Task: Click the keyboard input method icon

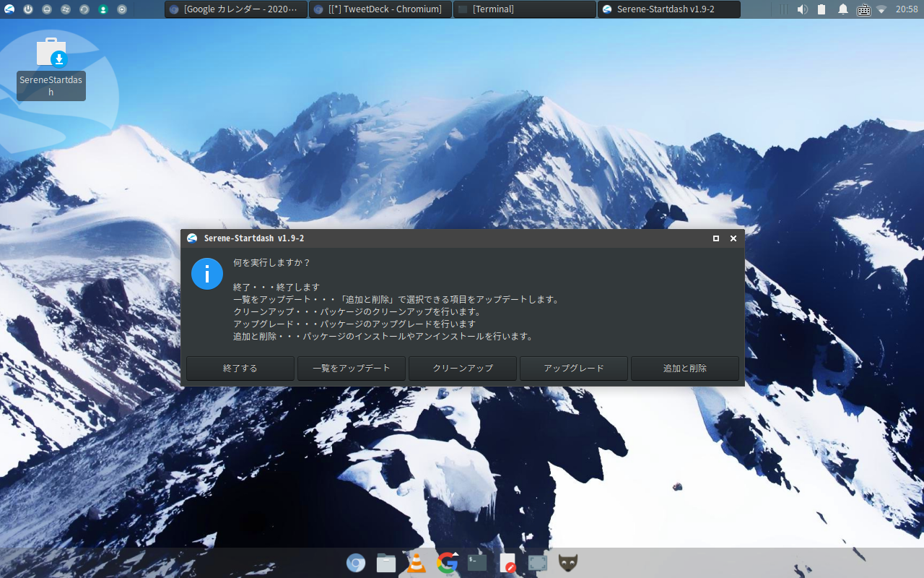Action: pos(863,9)
